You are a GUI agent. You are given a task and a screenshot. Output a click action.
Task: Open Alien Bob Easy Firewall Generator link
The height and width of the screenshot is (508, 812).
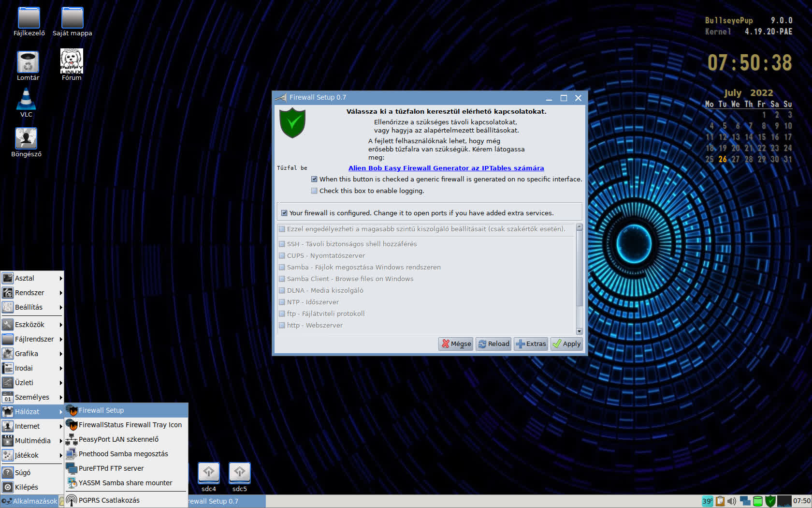coord(446,168)
